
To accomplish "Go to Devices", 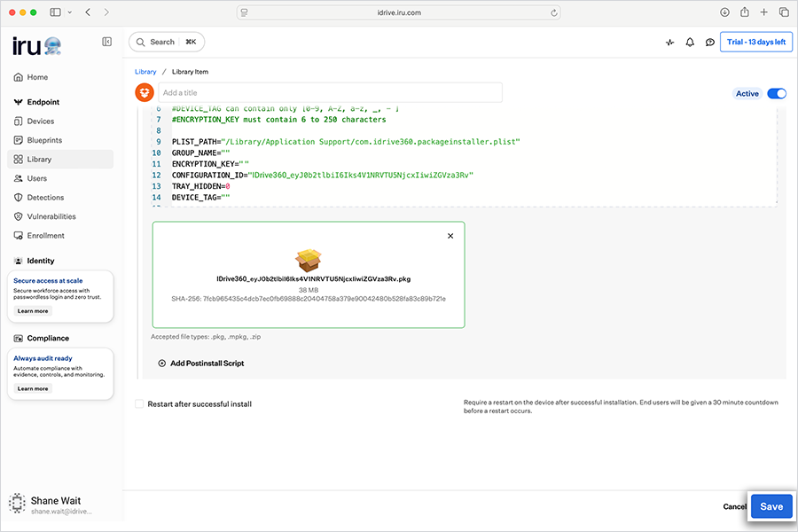I will (x=40, y=121).
